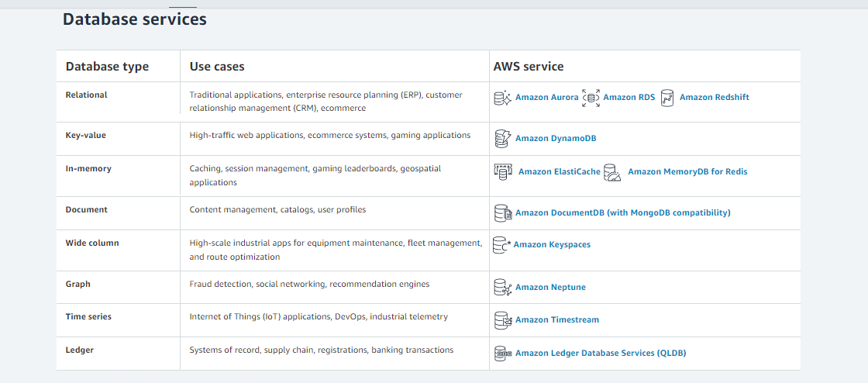Click the Amazon Aurora database icon

[x=502, y=98]
